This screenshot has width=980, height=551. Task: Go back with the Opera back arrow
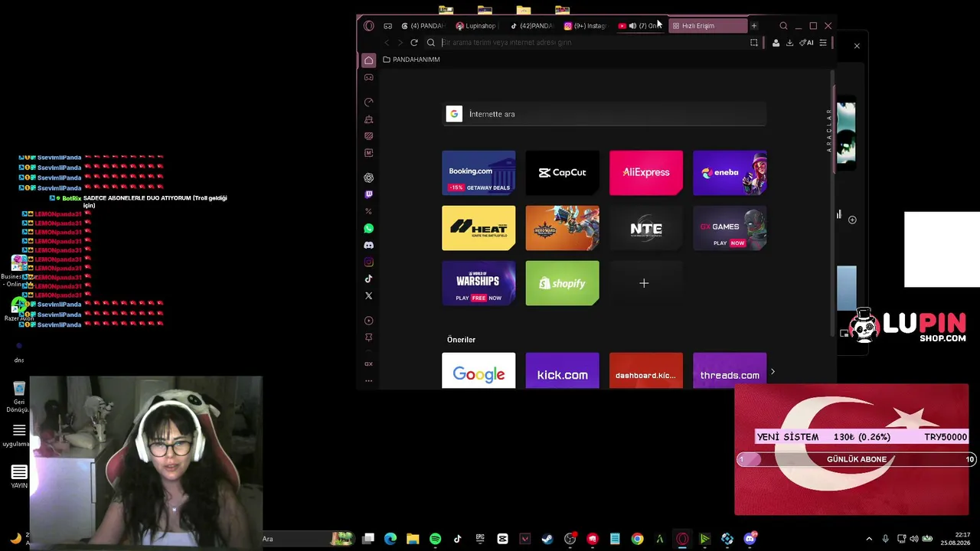coord(387,43)
